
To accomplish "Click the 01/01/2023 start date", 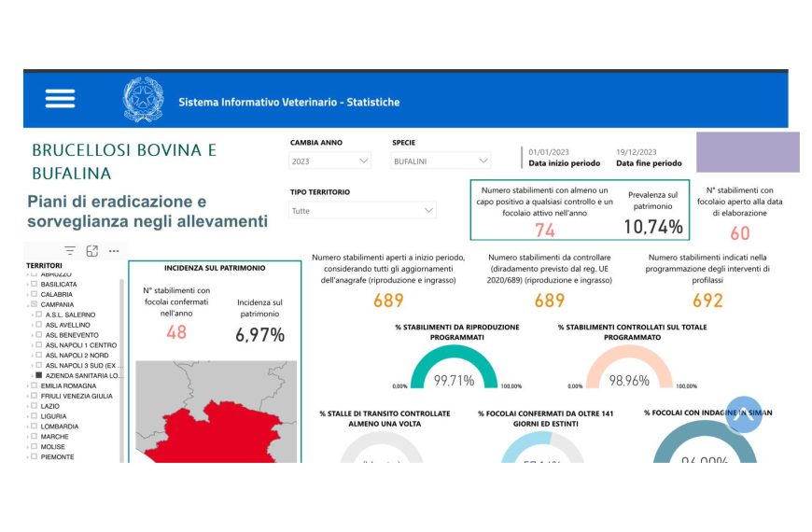I will pyautogui.click(x=549, y=152).
